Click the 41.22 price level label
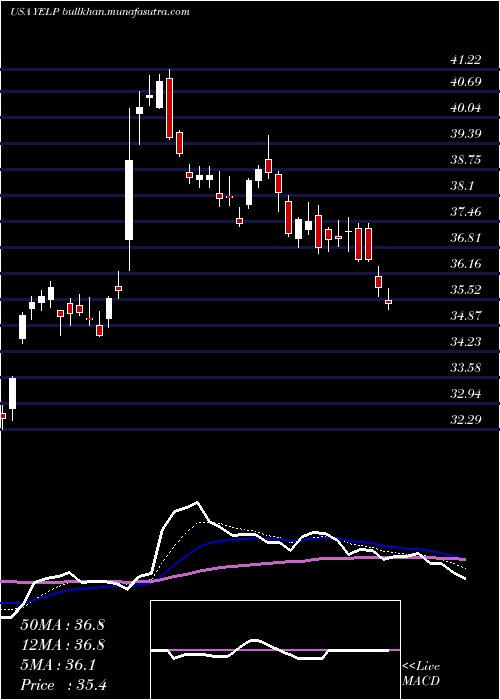This screenshot has height=700, width=500. 466,59
